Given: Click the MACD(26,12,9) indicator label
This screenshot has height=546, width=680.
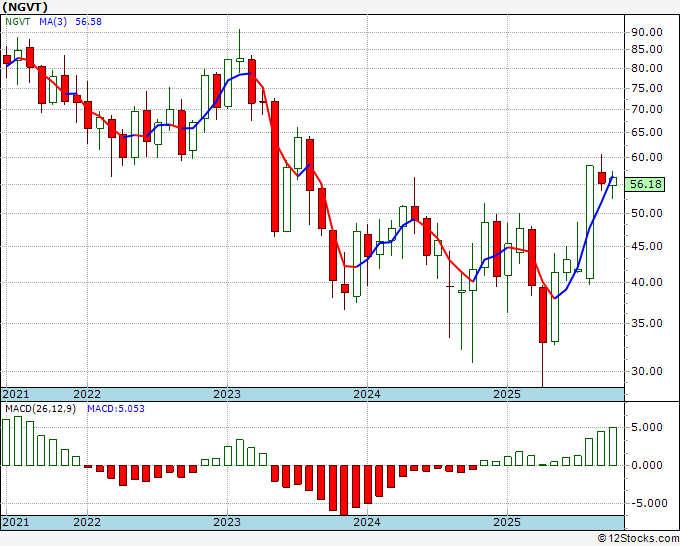Looking at the screenshot, I should tap(40, 409).
